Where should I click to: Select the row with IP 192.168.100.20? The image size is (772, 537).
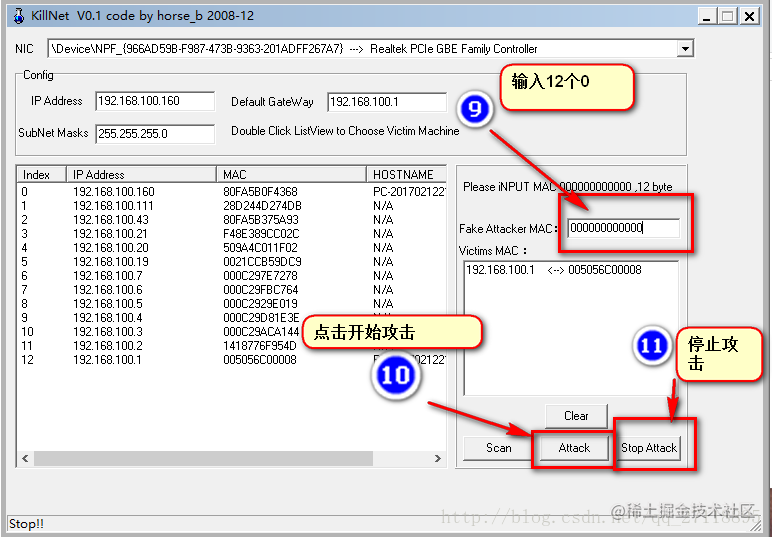pyautogui.click(x=231, y=248)
